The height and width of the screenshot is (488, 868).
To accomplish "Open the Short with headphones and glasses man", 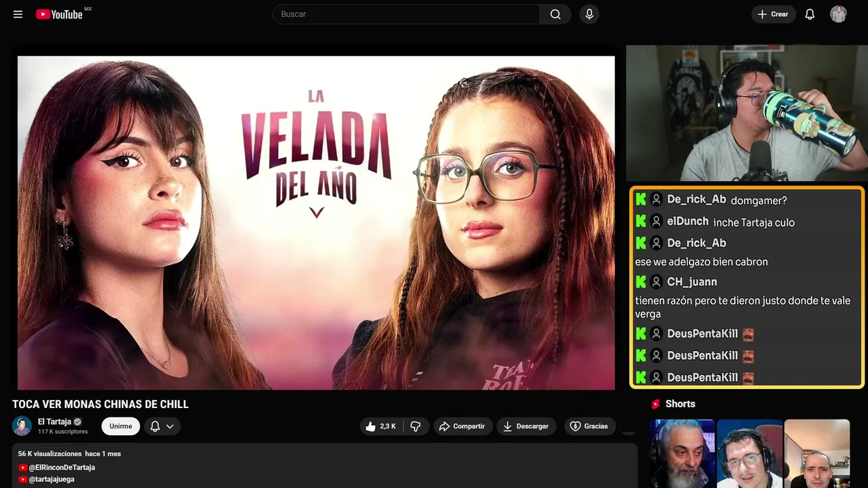I will (749, 453).
